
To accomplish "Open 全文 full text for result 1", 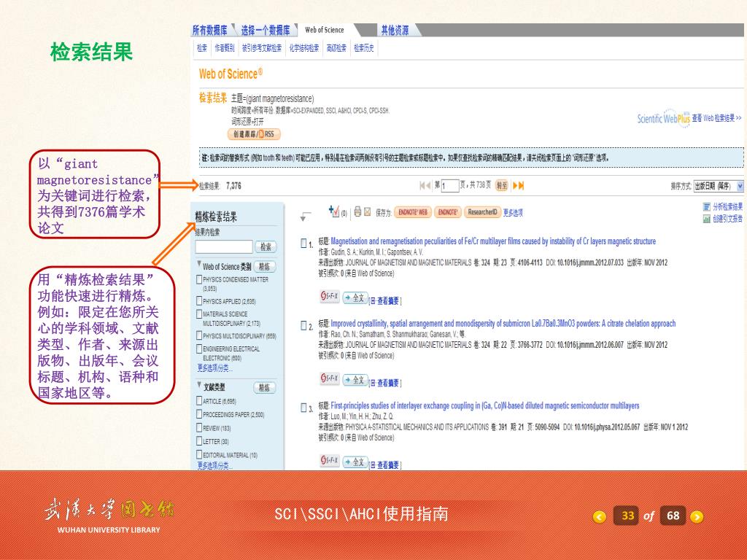I will point(355,298).
